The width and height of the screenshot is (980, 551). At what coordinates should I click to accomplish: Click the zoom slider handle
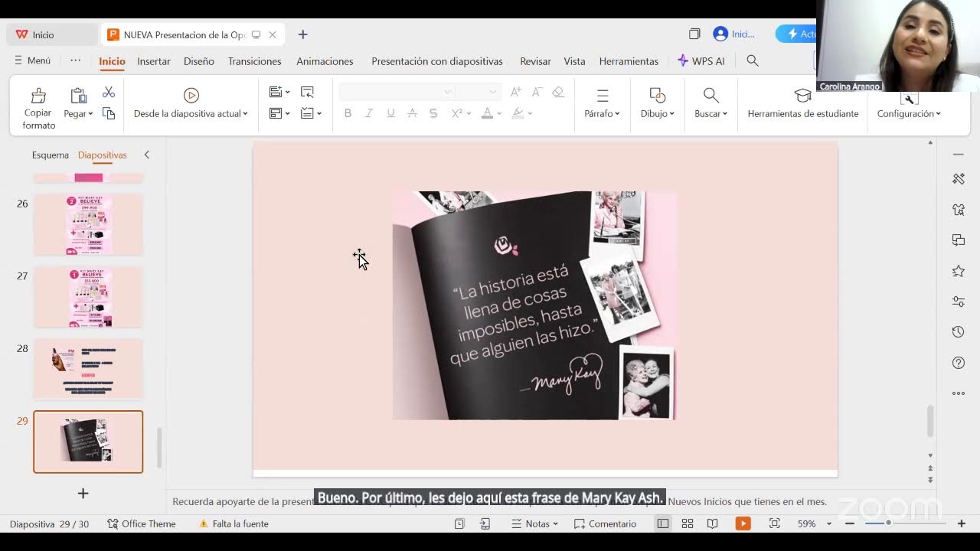[x=888, y=523]
